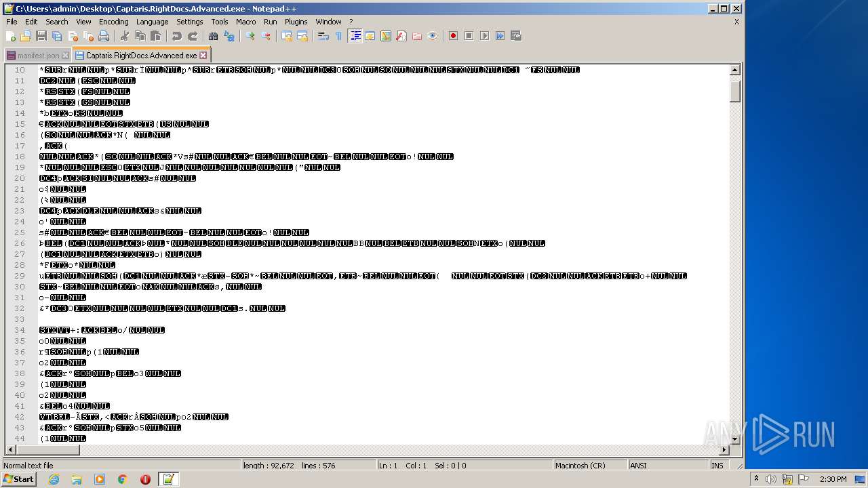Close the Captaris.RightDocs.Advanced.exe tab
Screen dimensions: 868x488
(203, 56)
